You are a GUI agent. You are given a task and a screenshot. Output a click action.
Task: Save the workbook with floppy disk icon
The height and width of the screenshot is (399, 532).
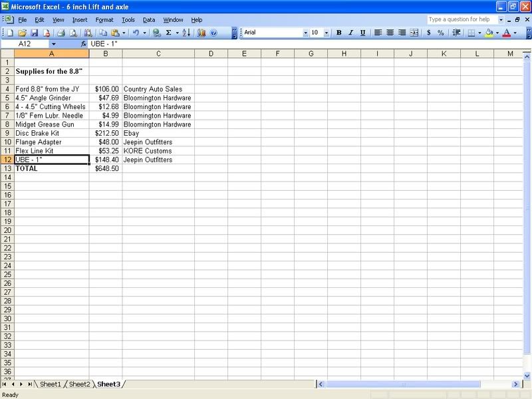[x=35, y=33]
